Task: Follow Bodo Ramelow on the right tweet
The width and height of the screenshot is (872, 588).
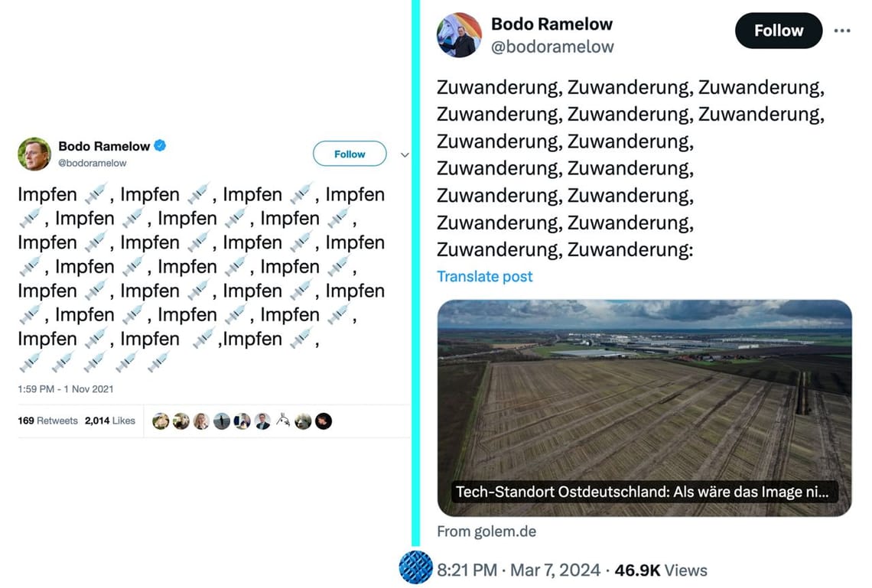Action: (778, 31)
